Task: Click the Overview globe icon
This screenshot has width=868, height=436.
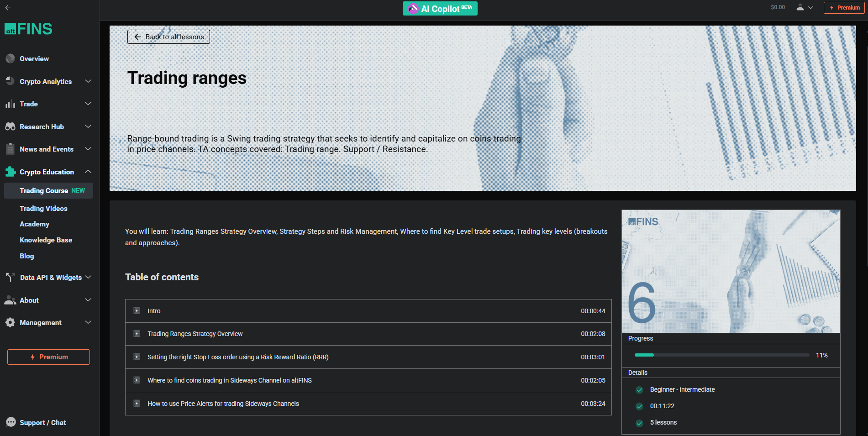Action: 10,59
